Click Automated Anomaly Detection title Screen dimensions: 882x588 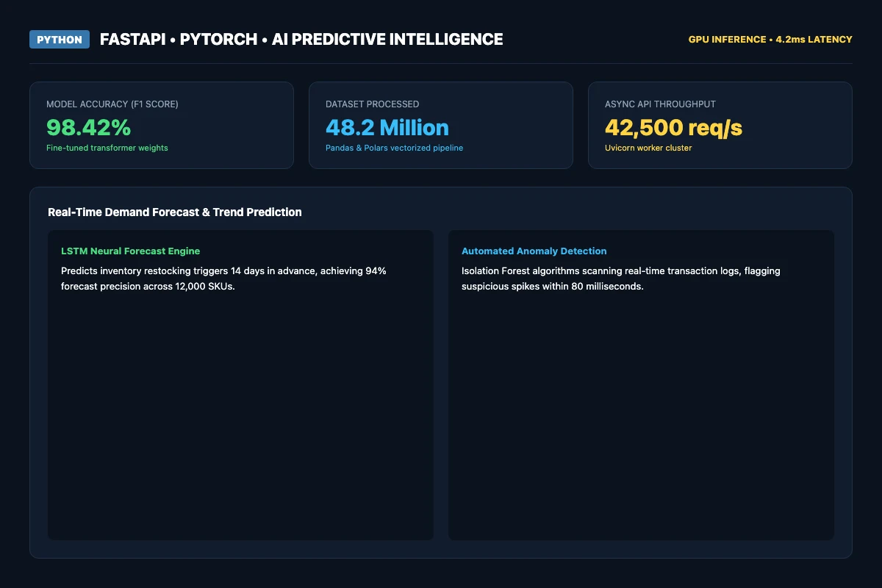pos(534,251)
